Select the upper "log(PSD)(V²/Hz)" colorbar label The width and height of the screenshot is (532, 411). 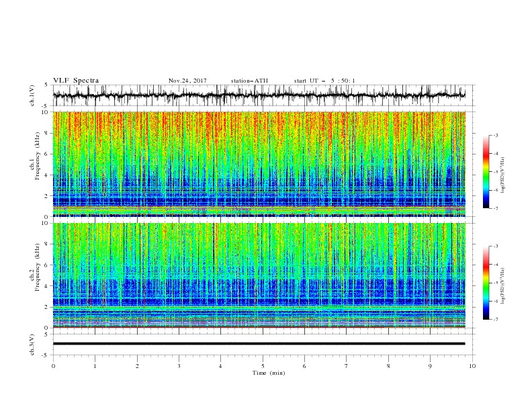click(x=503, y=175)
